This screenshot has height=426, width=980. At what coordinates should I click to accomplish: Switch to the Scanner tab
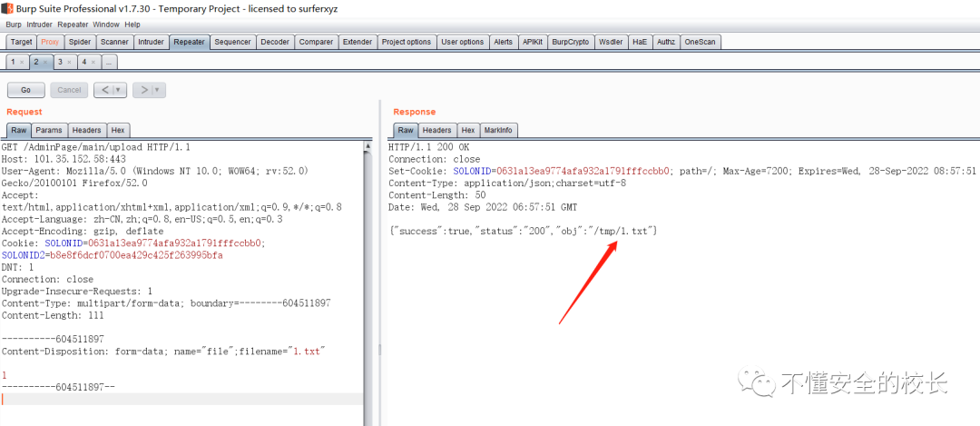click(114, 42)
